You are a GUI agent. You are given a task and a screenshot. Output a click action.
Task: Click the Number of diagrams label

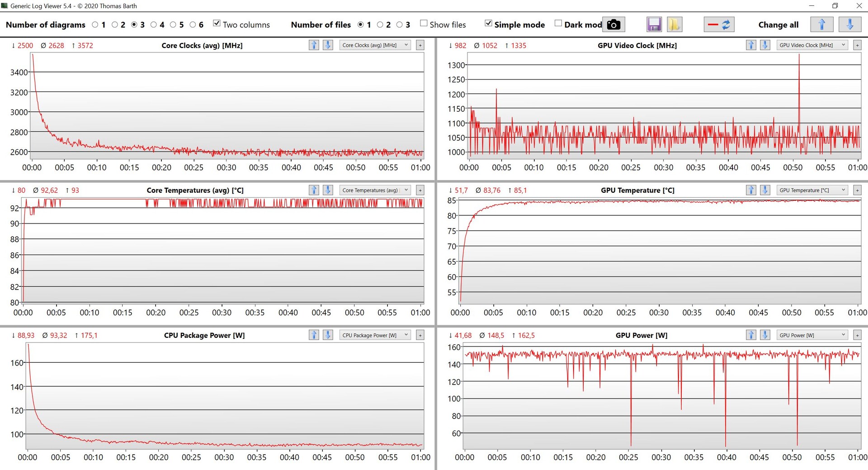tap(46, 25)
